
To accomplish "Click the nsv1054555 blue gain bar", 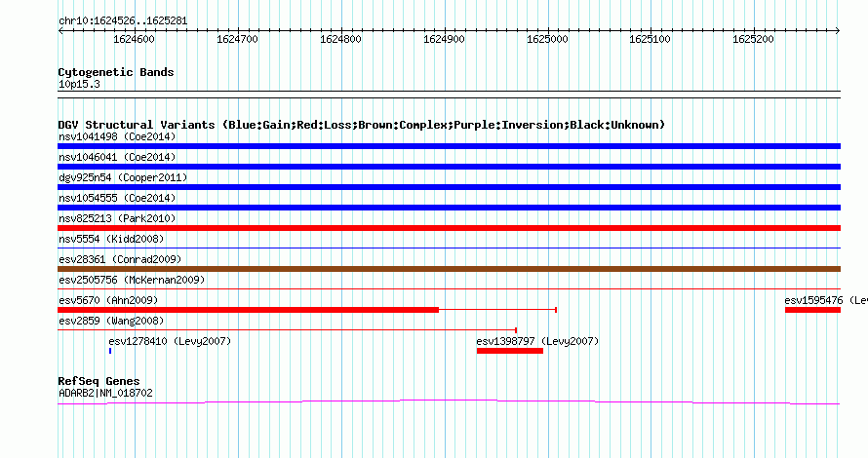I will point(449,208).
